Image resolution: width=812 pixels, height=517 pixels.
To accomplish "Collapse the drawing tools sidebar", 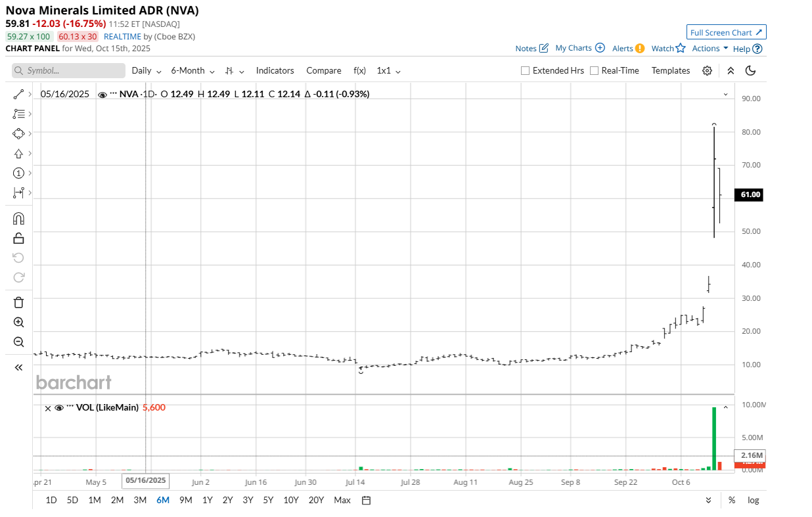I will coord(18,367).
